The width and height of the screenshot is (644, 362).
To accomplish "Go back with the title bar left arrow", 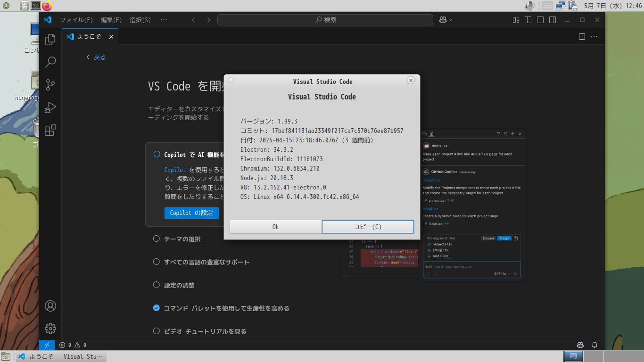I will (x=195, y=20).
